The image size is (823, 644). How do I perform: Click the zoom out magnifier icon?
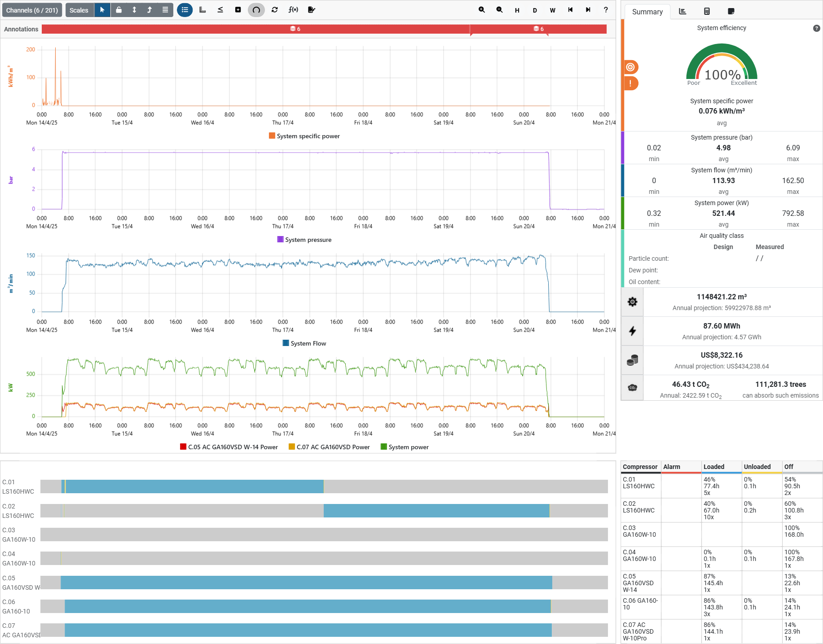point(499,10)
